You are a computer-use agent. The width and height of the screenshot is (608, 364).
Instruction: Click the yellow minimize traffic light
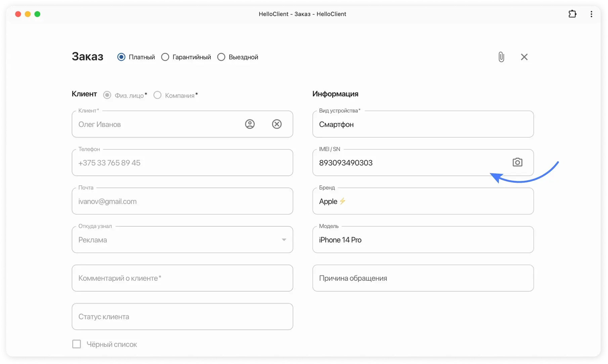[28, 14]
